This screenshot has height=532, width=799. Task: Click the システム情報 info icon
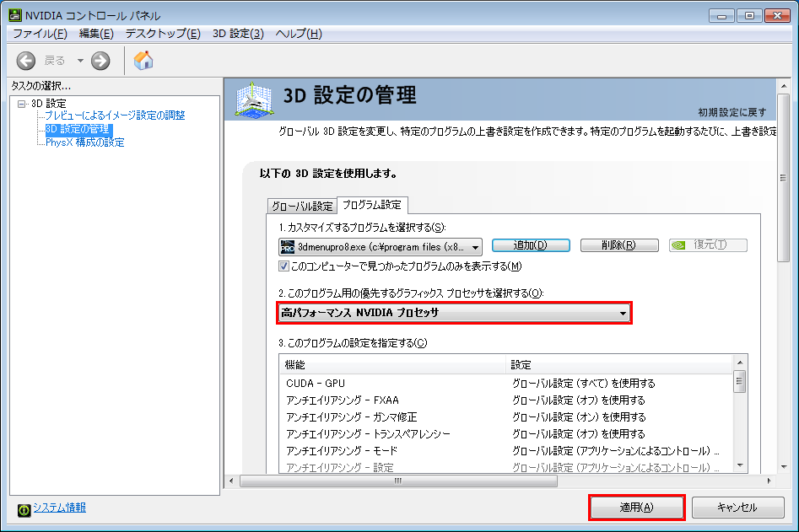pos(24,509)
